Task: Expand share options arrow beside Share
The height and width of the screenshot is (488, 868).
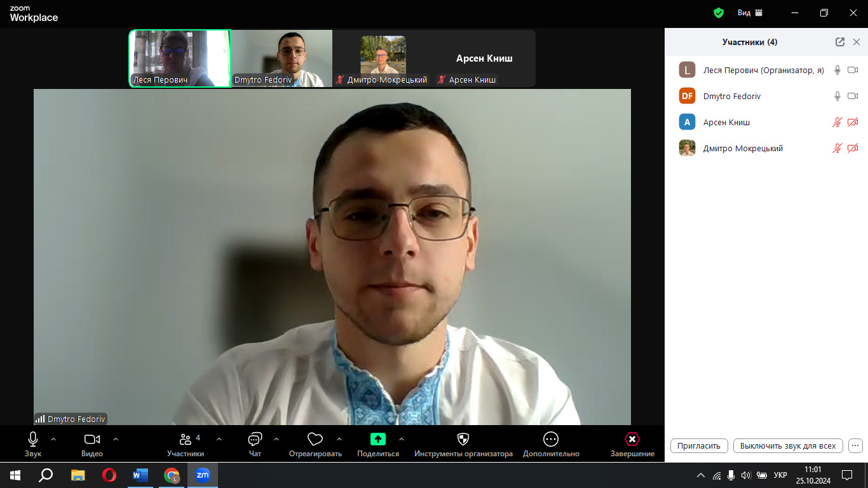Action: 402,439
